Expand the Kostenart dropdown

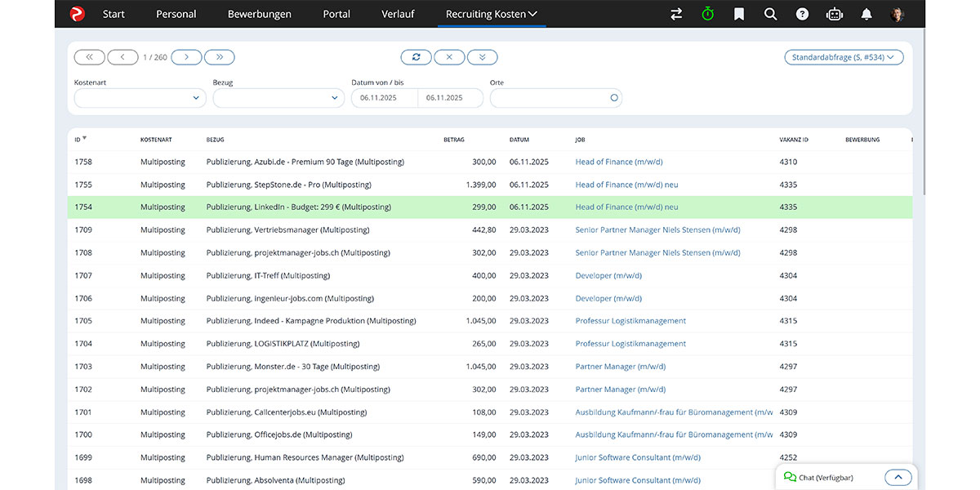coord(140,98)
